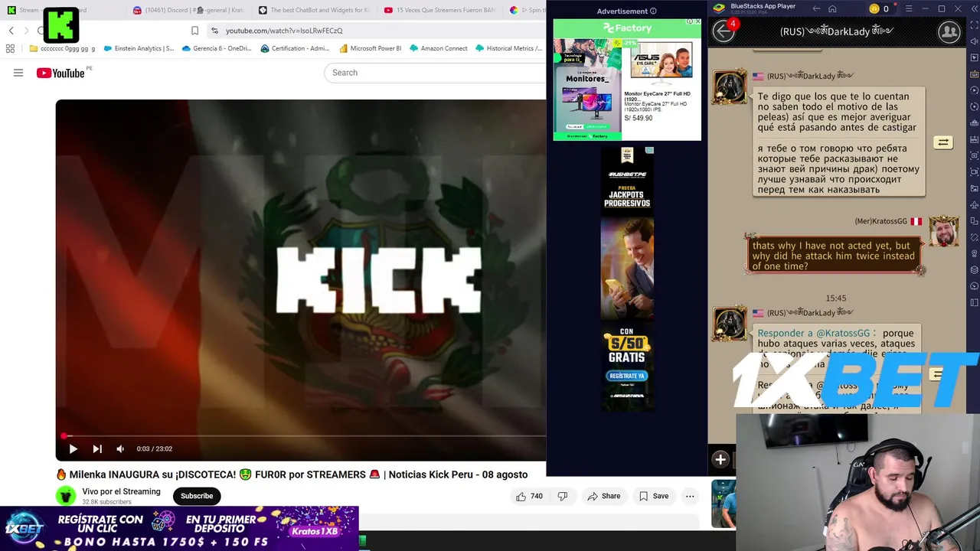Open the BlueStacks hamburger menu

[909, 9]
